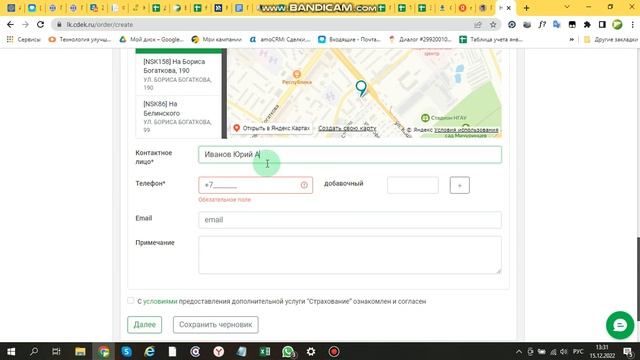This screenshot has height=360, width=640.
Task: Open the chat support bubble
Action: point(620,325)
